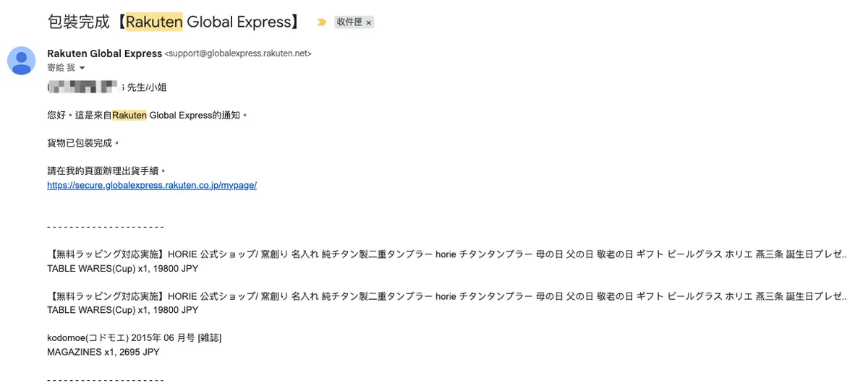Open the secure.globalexpress.rakuten.co.jp mypage link
The image size is (868, 388).
click(x=152, y=185)
